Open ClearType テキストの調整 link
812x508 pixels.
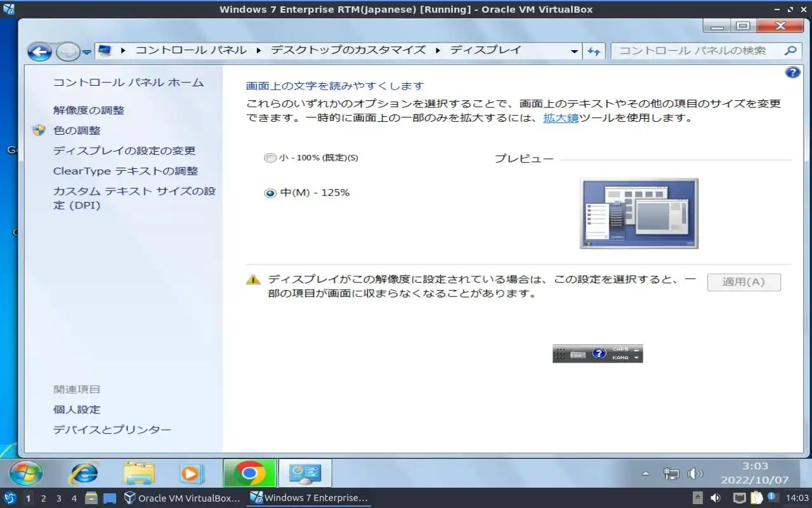click(x=126, y=171)
